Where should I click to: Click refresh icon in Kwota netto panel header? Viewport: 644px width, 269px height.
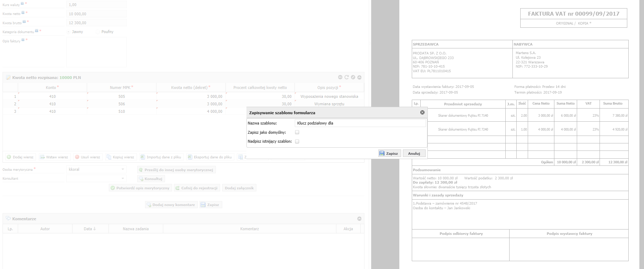click(x=346, y=77)
